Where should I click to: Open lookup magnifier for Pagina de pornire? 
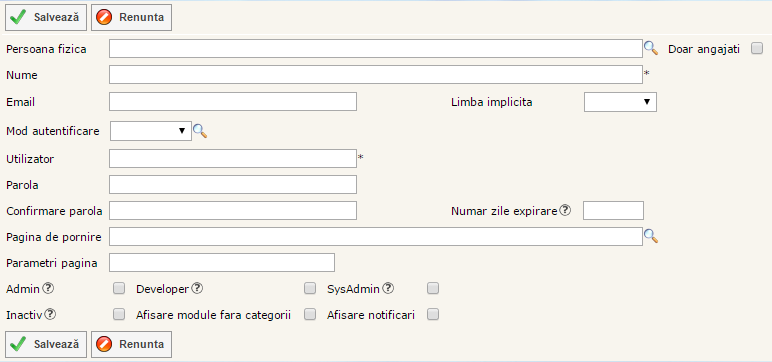pos(651,237)
